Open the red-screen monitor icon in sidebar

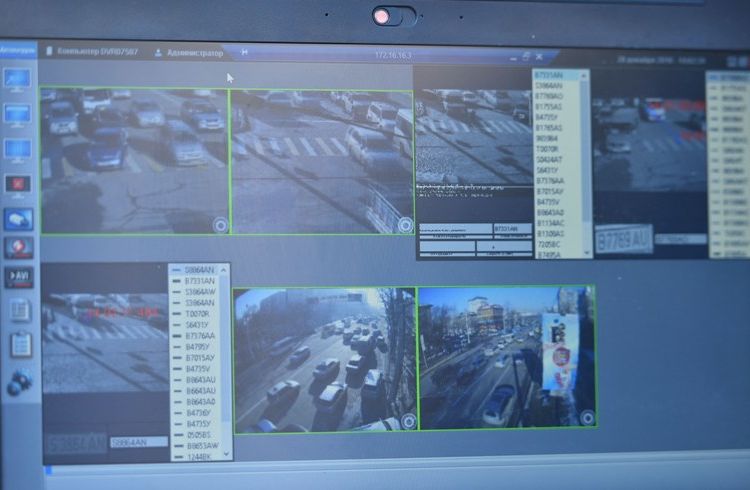[18, 185]
